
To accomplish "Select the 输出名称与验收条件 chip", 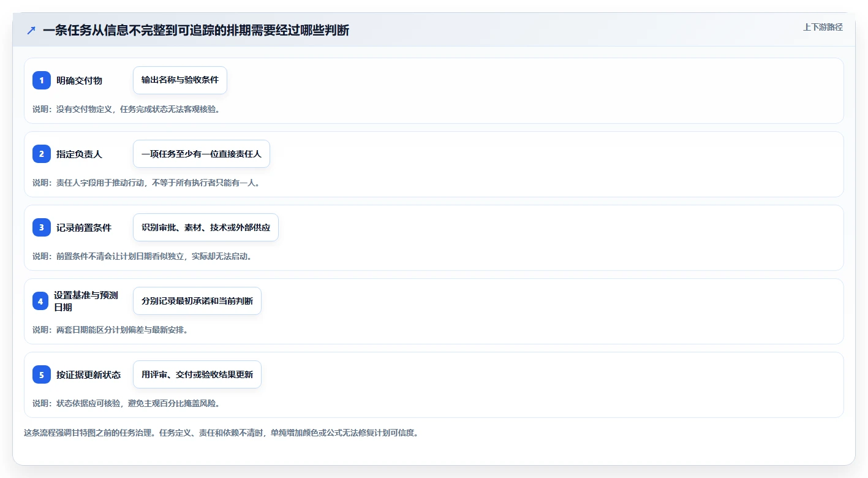I will [x=180, y=80].
